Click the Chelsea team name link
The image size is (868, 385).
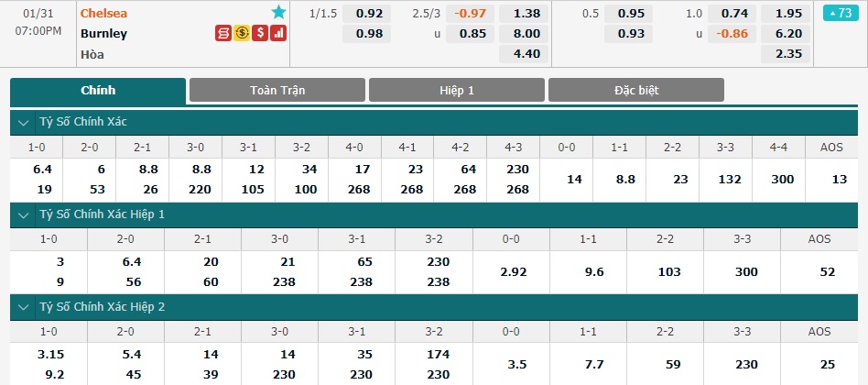pos(103,13)
